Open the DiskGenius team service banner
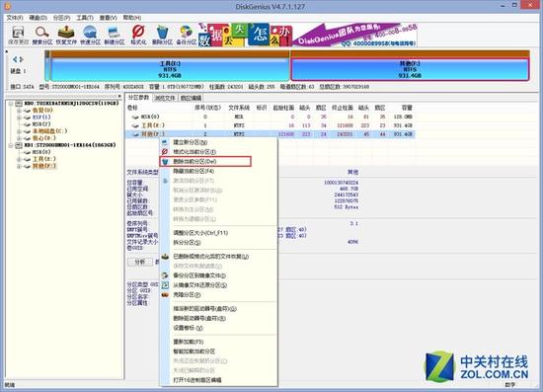 click(354, 35)
